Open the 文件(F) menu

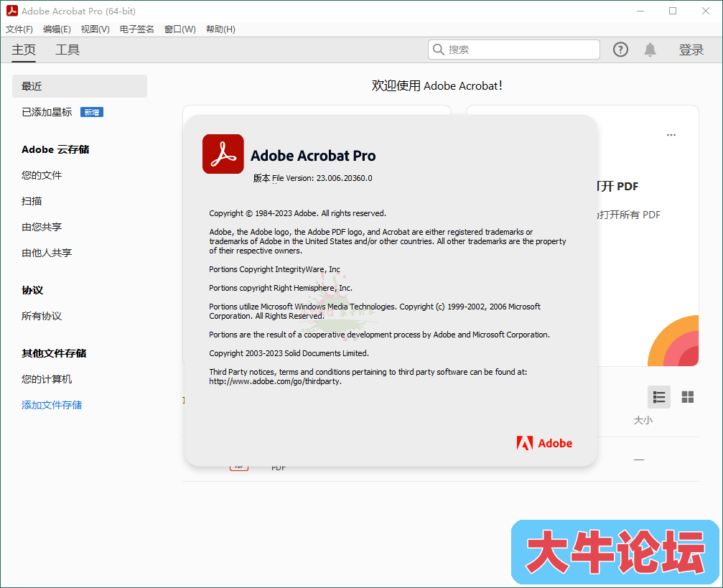click(19, 29)
